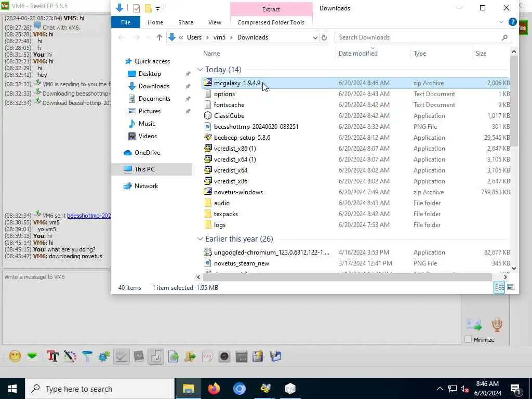Open chat settings gears icon

[x=104, y=356]
